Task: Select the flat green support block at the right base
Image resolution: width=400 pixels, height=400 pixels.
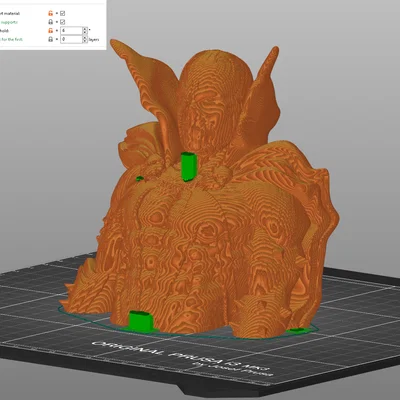Action: (x=299, y=331)
